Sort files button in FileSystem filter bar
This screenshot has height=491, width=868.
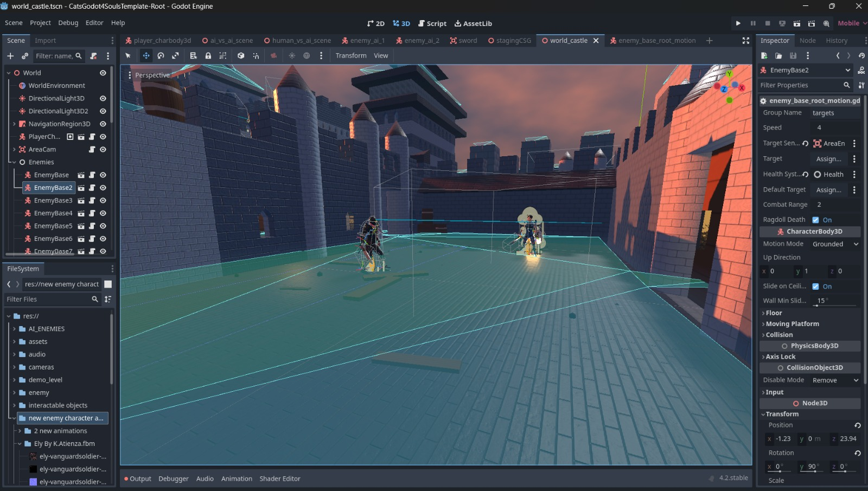pos(108,299)
